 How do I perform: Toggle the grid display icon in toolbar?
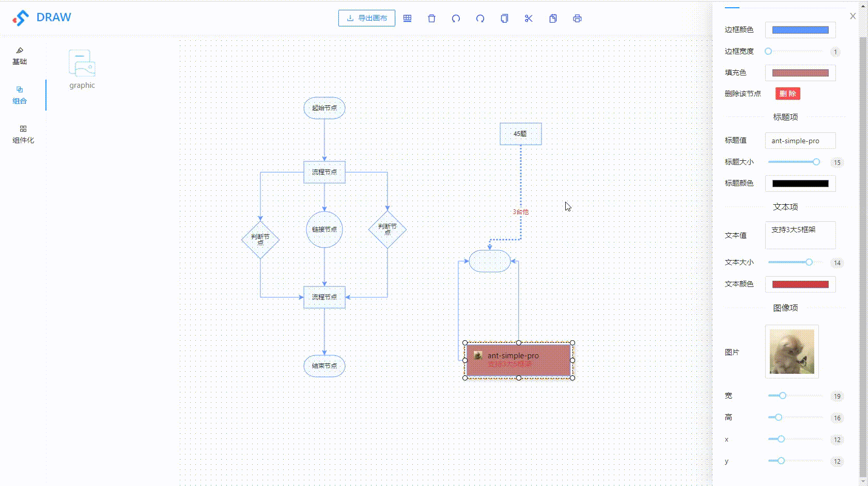407,18
